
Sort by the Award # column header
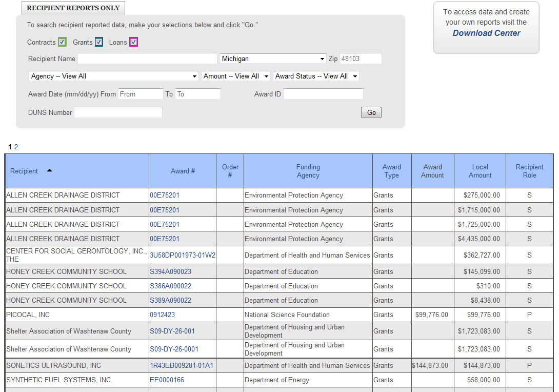click(x=183, y=171)
